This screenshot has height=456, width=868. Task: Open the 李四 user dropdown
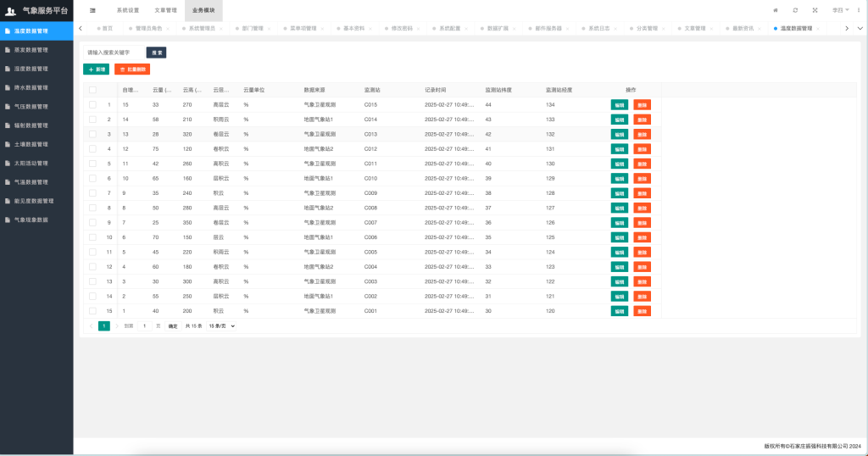pos(838,10)
